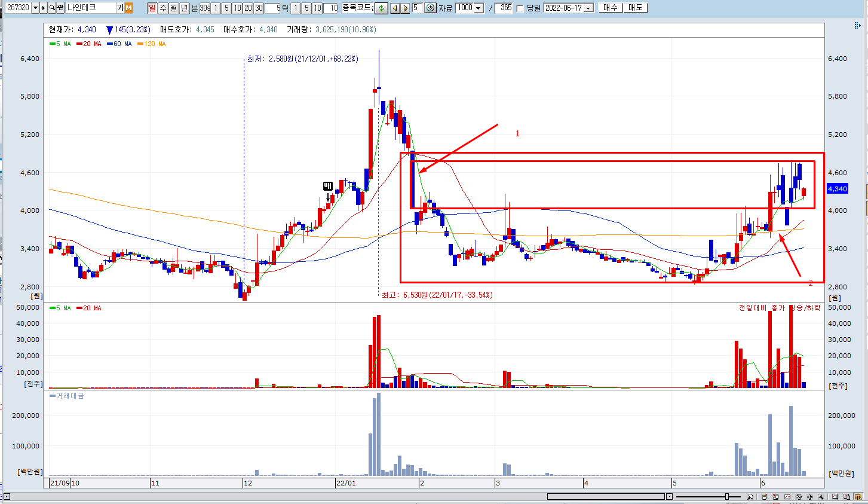The height and width of the screenshot is (504, 868).
Task: Click the chart zoom slider handle
Action: click(727, 497)
